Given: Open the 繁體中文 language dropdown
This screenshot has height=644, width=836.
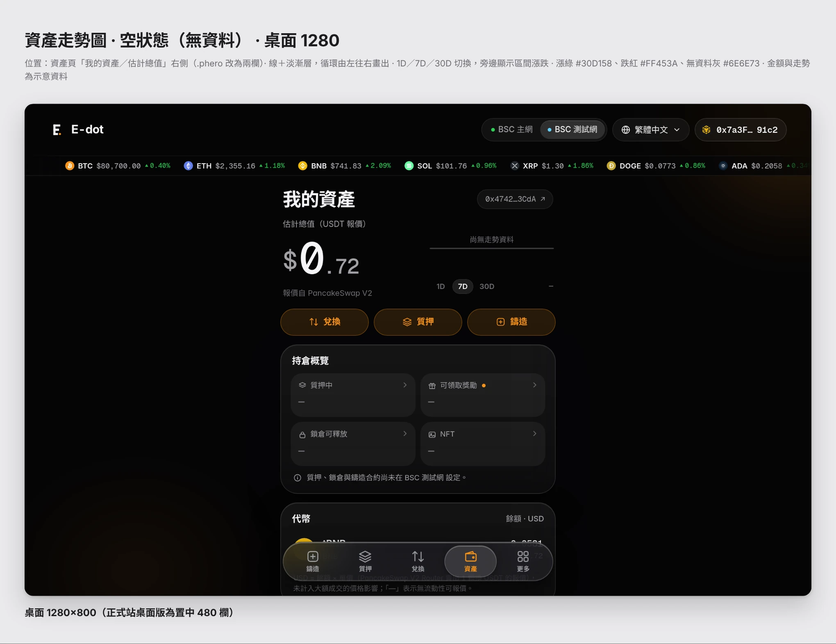Looking at the screenshot, I should pyautogui.click(x=651, y=130).
